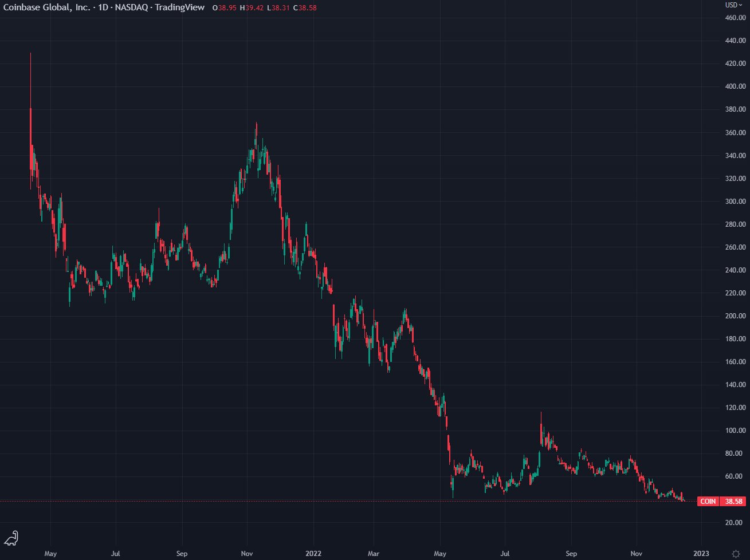
Task: Click the low value L38.31
Action: (x=278, y=8)
